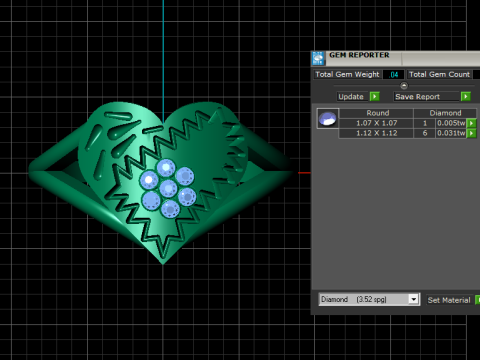Click the Round column header
Screen dimensions: 480x360
(377, 113)
